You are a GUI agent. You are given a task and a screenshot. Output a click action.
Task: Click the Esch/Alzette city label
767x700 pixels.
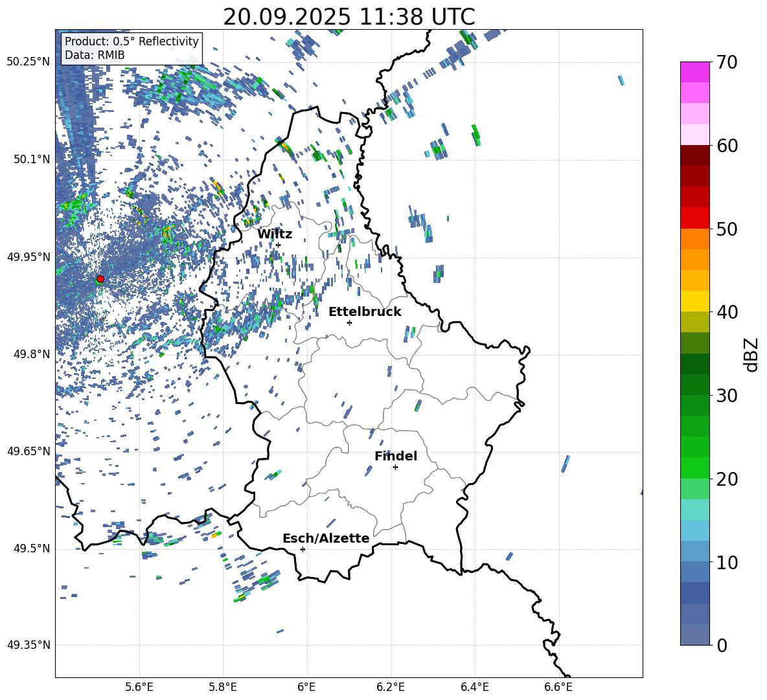pyautogui.click(x=326, y=539)
